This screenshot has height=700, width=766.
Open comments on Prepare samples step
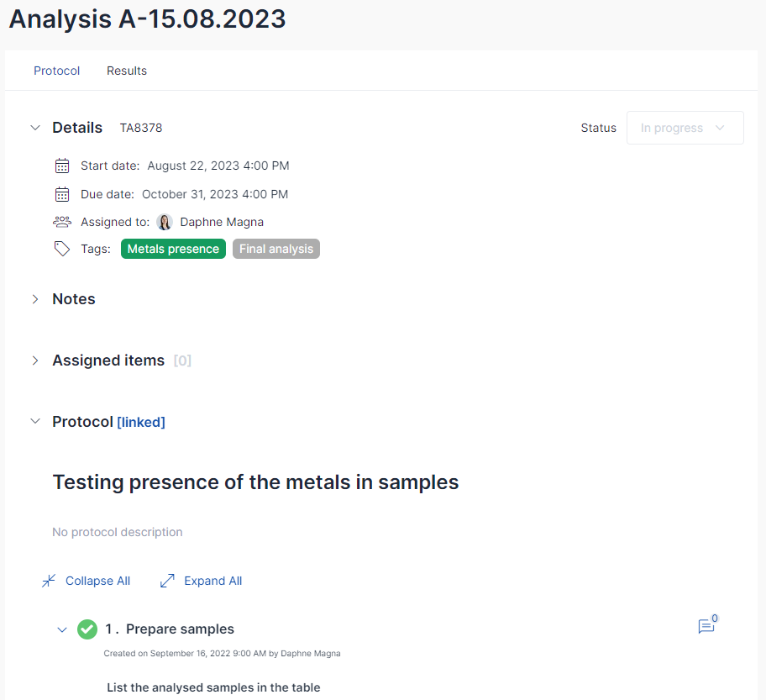tap(707, 624)
